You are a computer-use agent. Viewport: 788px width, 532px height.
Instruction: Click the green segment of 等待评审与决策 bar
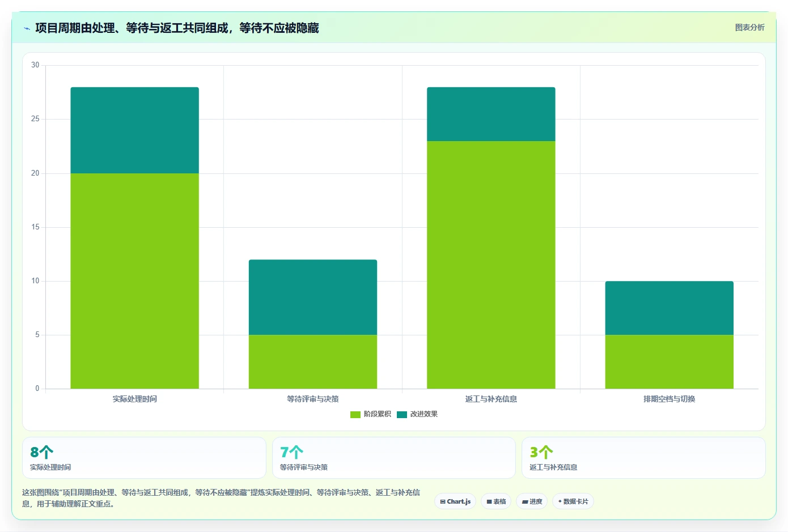pos(313,361)
